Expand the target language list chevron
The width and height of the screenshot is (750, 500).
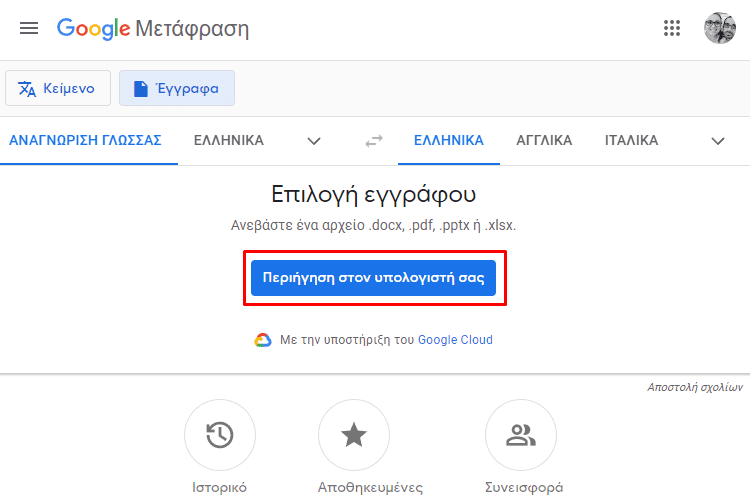pyautogui.click(x=718, y=141)
